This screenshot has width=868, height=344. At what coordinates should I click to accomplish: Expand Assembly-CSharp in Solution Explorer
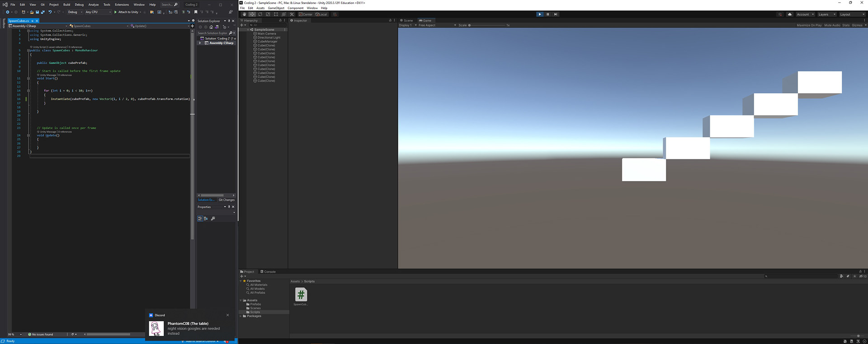(x=200, y=43)
